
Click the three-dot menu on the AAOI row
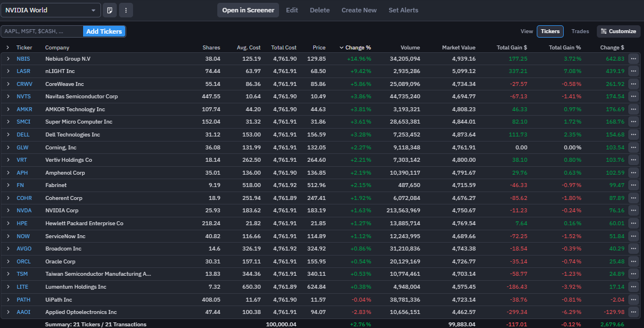[x=633, y=312]
